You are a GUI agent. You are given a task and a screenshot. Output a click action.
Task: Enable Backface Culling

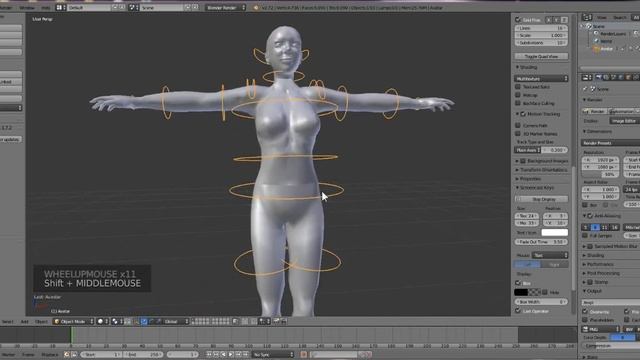[518, 104]
